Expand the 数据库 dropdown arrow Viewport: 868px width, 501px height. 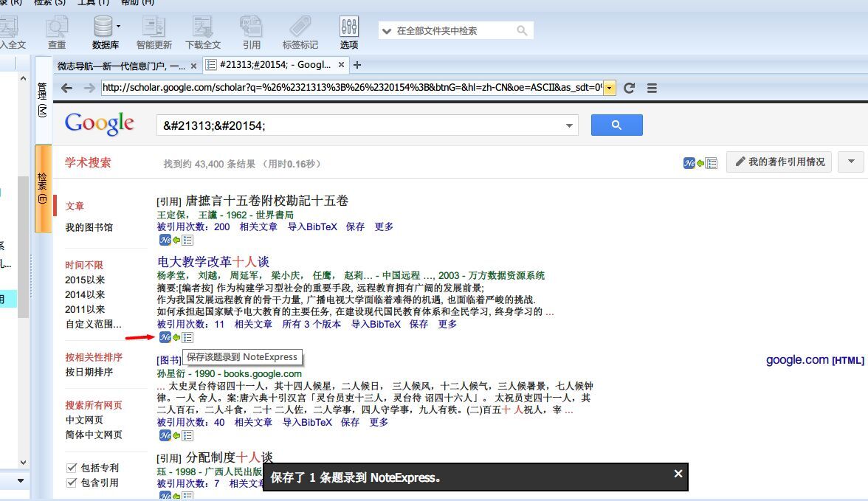[118, 26]
